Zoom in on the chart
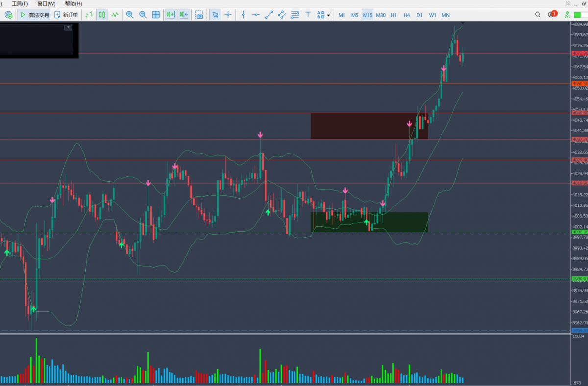 [130, 15]
